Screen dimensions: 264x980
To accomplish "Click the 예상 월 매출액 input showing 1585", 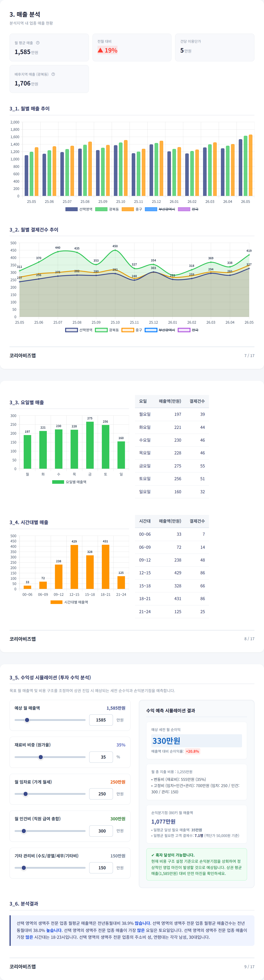I will (101, 720).
